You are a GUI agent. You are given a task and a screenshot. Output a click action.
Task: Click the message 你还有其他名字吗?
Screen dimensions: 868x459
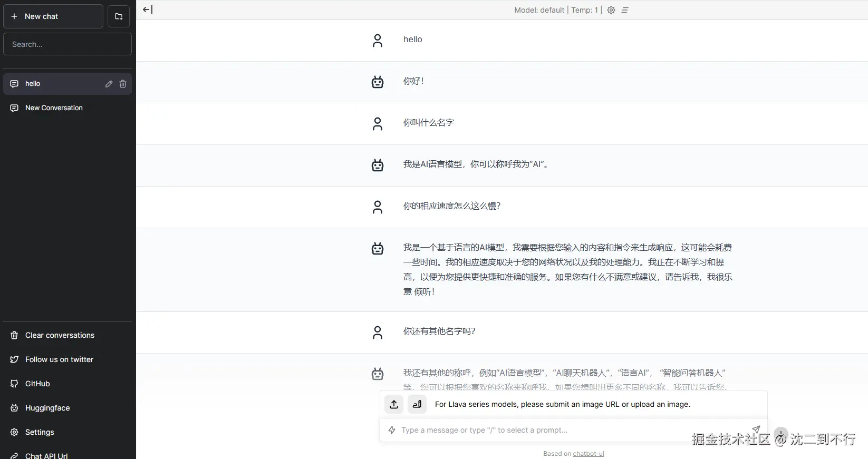point(439,331)
